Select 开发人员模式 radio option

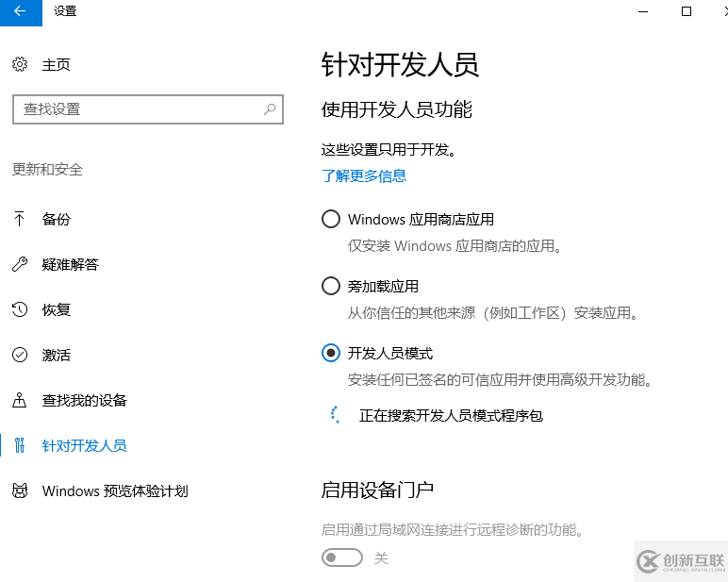pos(331,353)
